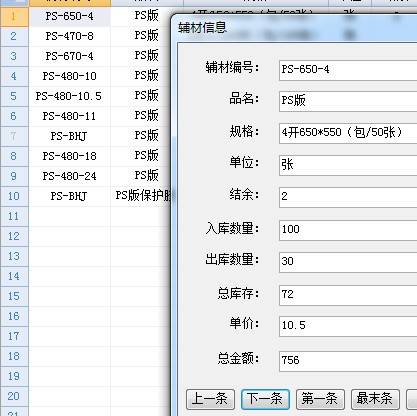The height and width of the screenshot is (416, 417).
Task: Select row header 12
Action: click(14, 236)
